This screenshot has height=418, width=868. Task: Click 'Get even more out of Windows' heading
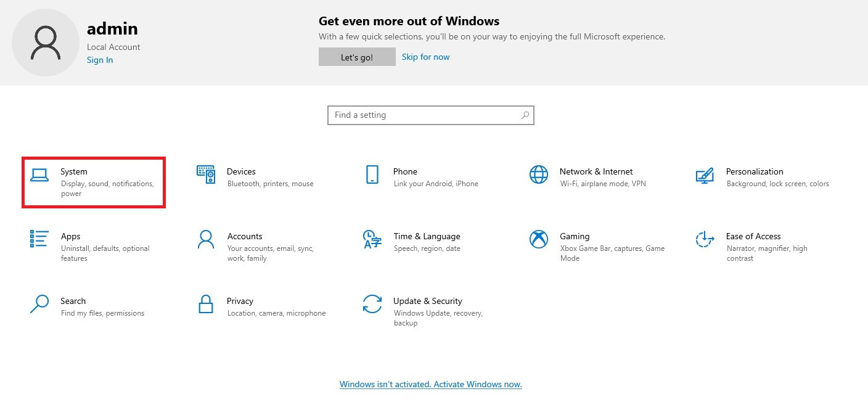click(x=409, y=21)
